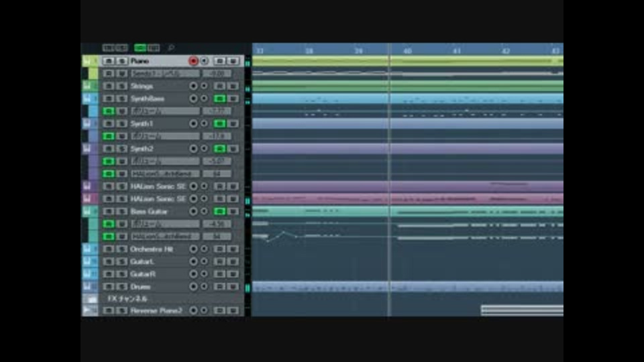Click bar 42 on the ruler

point(506,51)
